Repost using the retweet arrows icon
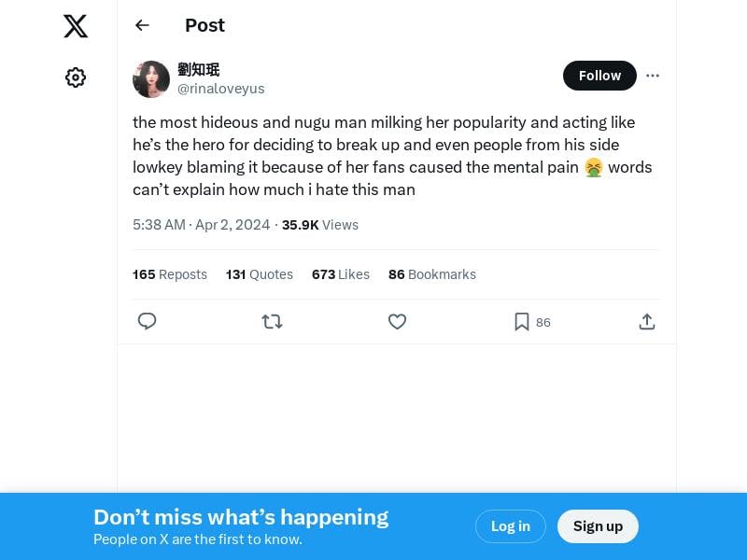The height and width of the screenshot is (560, 747). pos(272,322)
